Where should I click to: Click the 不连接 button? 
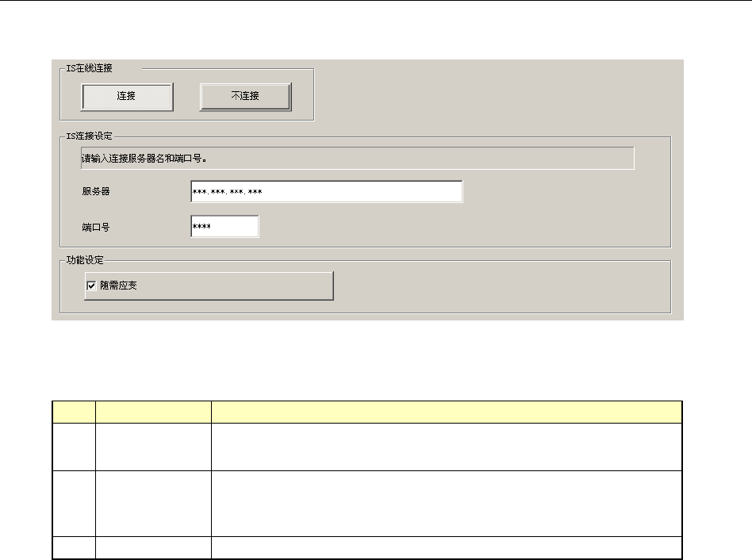coord(246,97)
